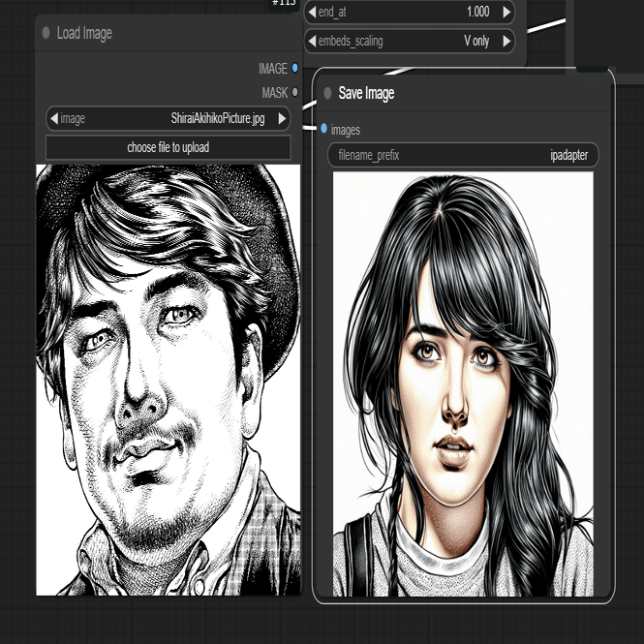Screen dimensions: 644x644
Task: Click the images input connector
Action: 323,129
